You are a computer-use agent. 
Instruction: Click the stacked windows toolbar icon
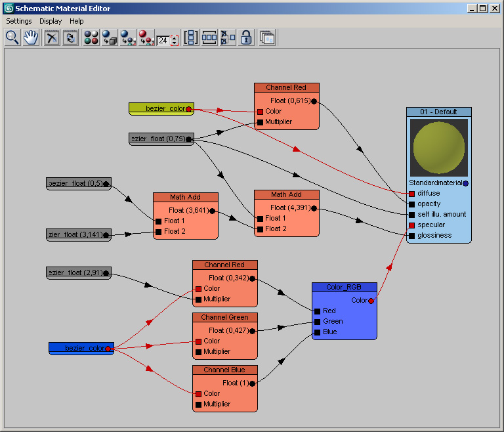[x=267, y=37]
